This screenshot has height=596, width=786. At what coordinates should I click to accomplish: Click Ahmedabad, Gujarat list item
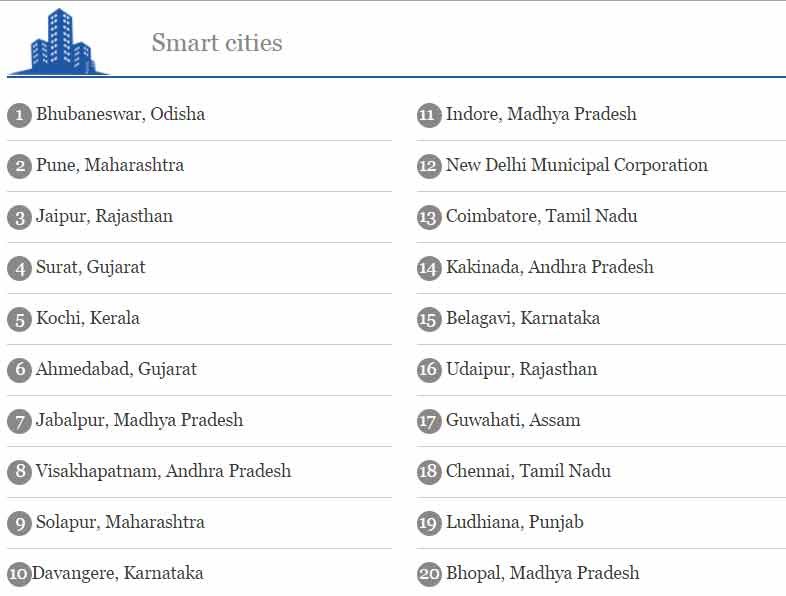pos(116,369)
